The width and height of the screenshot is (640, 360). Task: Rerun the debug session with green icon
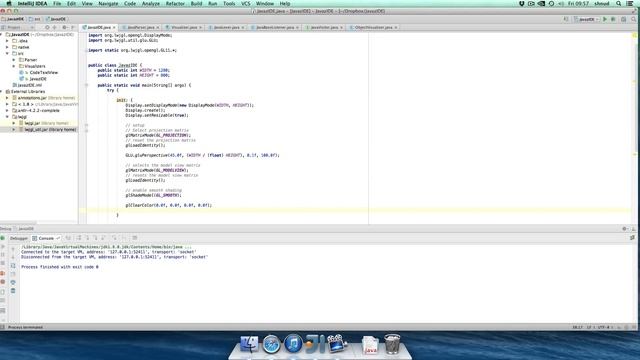[x=3, y=238]
